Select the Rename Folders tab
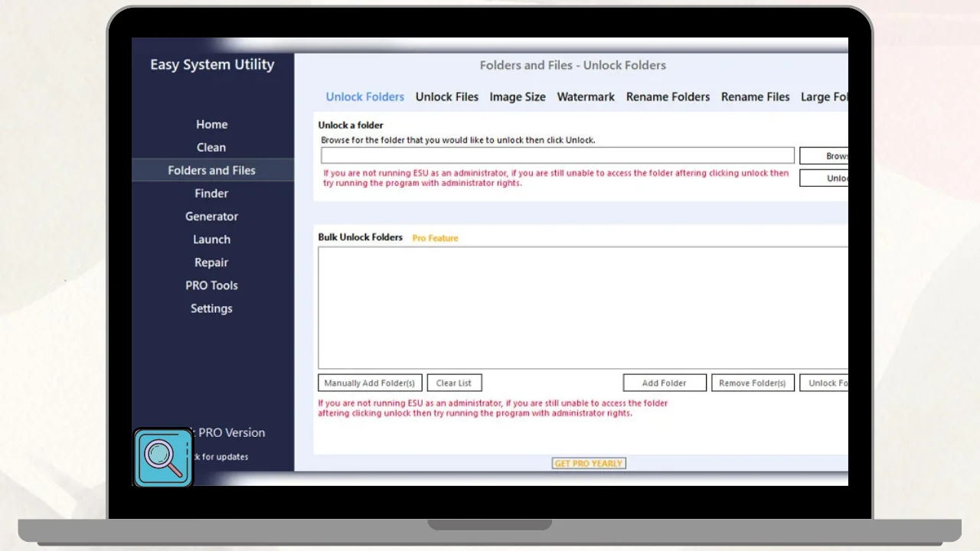980x551 pixels. [668, 97]
